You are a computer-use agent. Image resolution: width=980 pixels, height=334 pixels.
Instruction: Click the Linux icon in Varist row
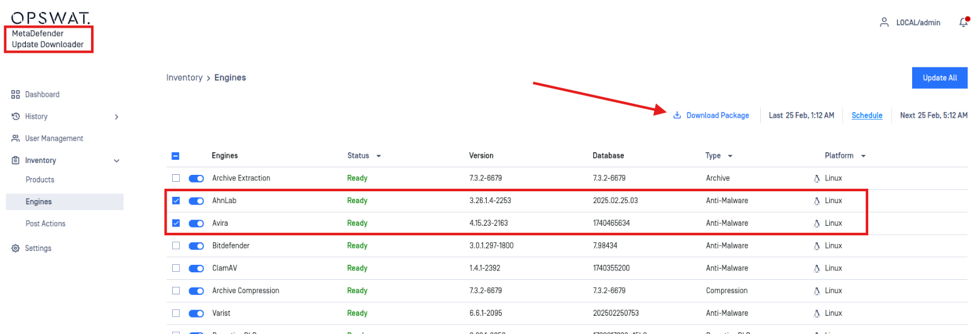click(817, 313)
